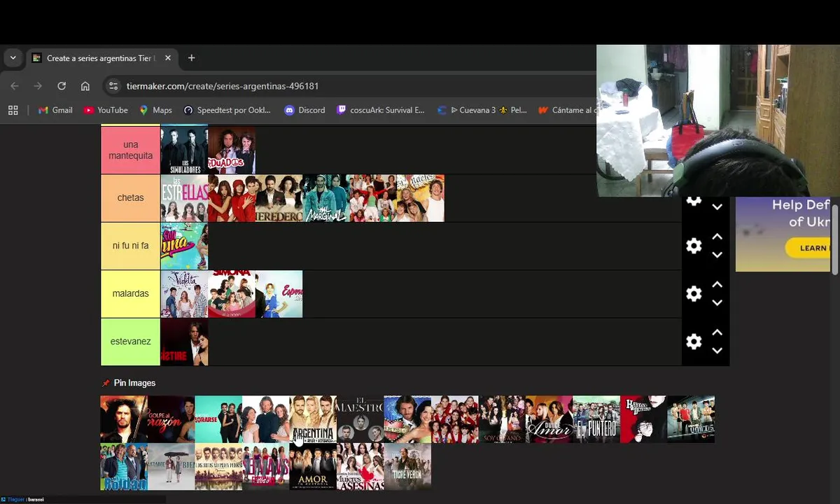Image resolution: width=840 pixels, height=504 pixels.
Task: Select El Maestro poster
Action: tap(360, 419)
